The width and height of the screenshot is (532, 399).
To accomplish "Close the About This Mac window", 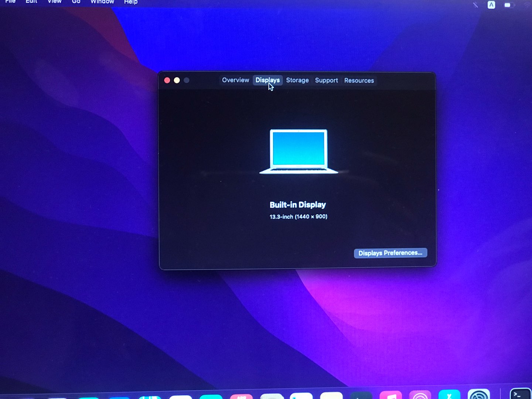I will (x=167, y=80).
